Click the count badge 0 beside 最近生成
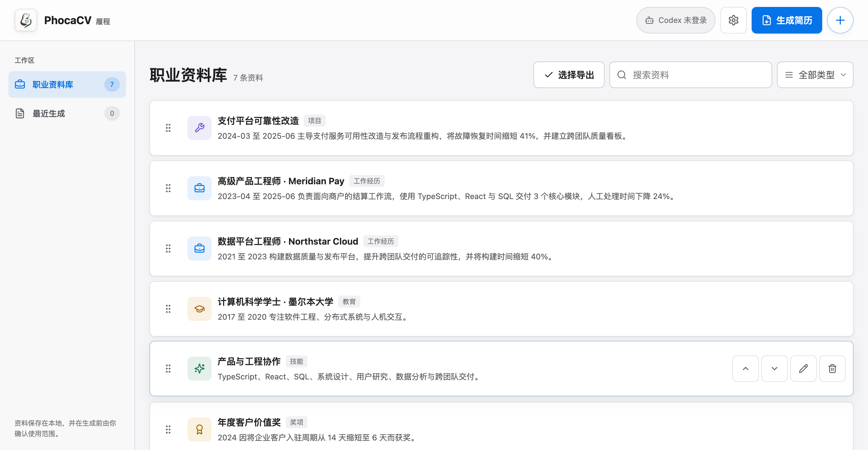The image size is (868, 450). tap(112, 113)
